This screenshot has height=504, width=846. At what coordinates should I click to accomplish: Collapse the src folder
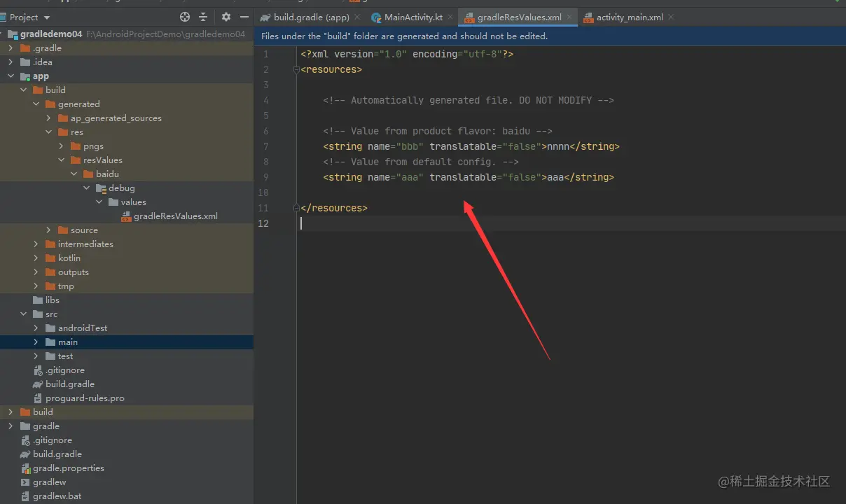(23, 314)
